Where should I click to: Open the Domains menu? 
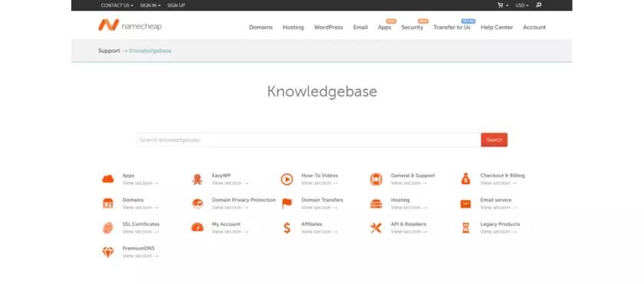tap(261, 27)
